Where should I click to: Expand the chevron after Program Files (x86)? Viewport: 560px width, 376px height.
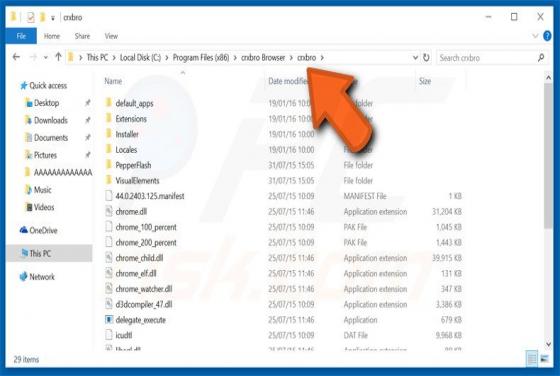(x=235, y=58)
